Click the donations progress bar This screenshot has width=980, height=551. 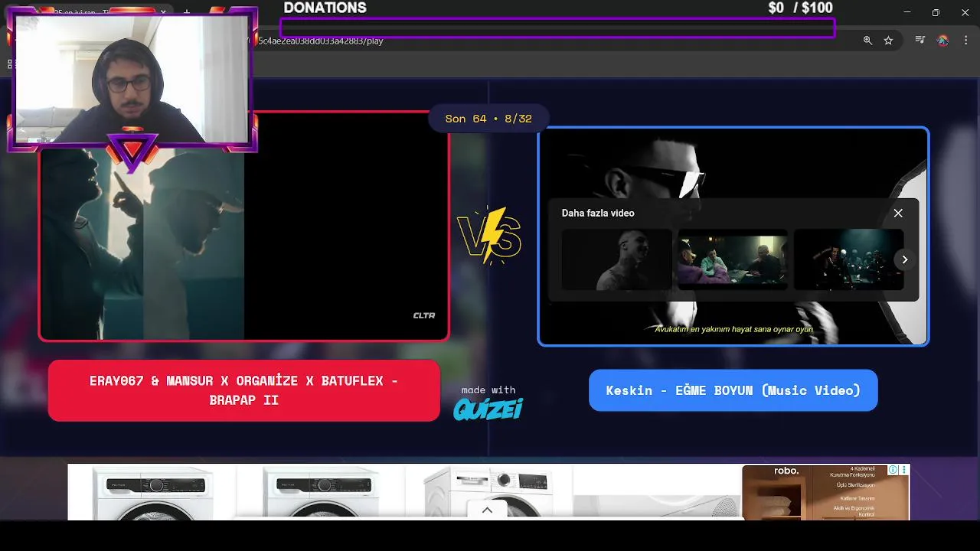coord(557,28)
